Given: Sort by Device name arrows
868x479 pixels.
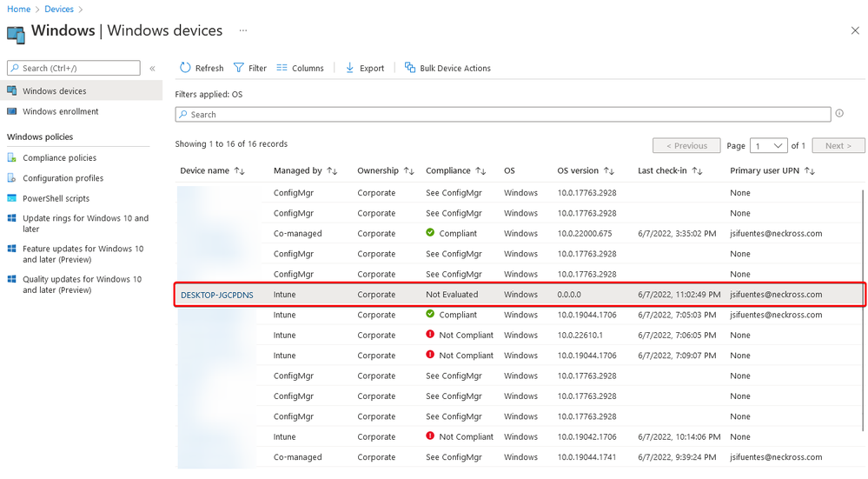Looking at the screenshot, I should tap(239, 170).
